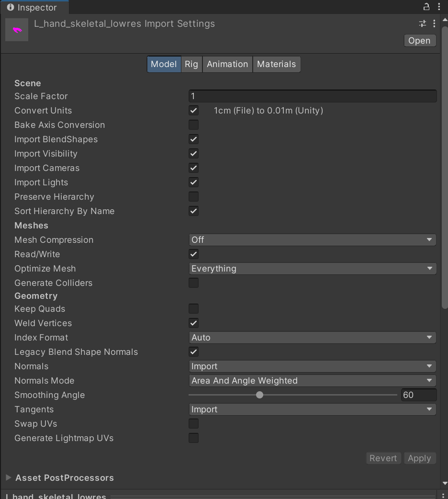The height and width of the screenshot is (499, 448).
Task: Click the Meshes section heading
Action: pos(31,226)
